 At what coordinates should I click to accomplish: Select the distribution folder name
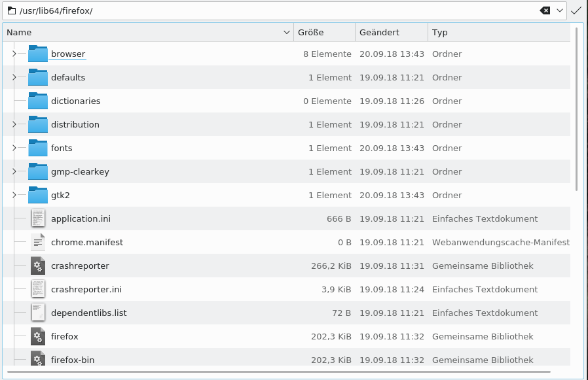75,124
